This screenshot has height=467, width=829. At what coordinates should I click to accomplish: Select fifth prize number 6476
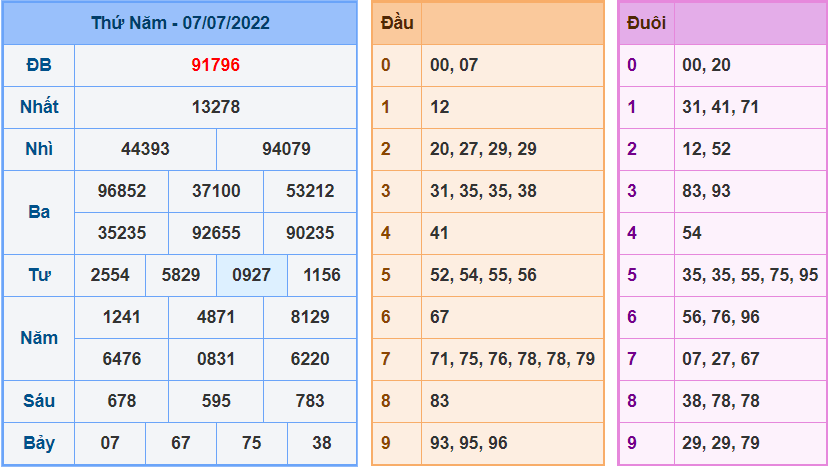click(x=122, y=359)
